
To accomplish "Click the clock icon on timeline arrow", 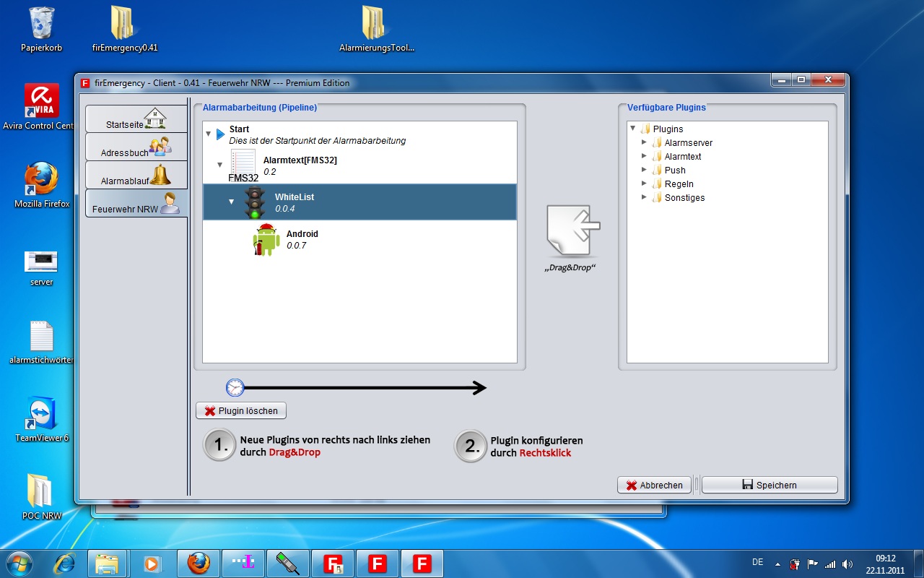I will [235, 388].
